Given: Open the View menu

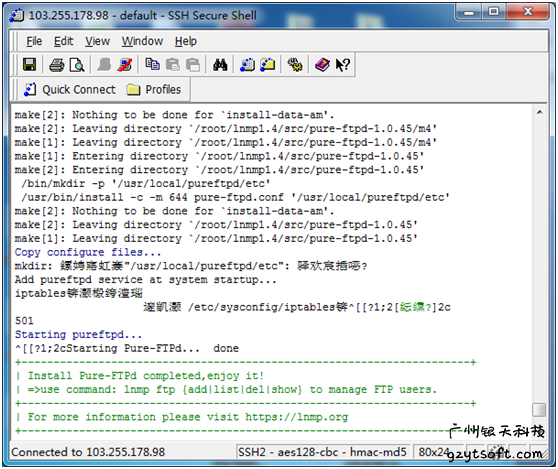Looking at the screenshot, I should coord(98,41).
